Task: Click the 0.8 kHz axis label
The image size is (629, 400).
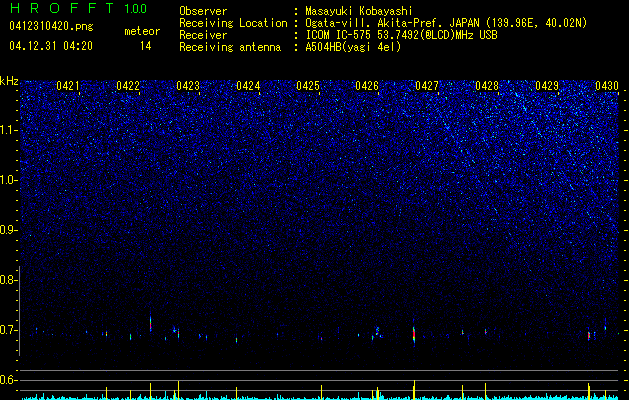Action: pos(9,280)
